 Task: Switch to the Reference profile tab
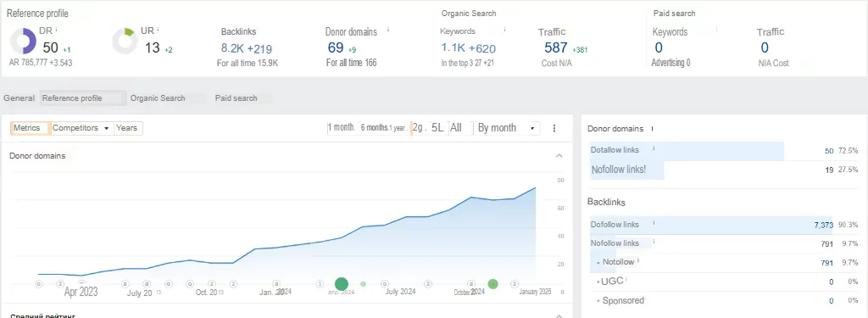point(82,98)
